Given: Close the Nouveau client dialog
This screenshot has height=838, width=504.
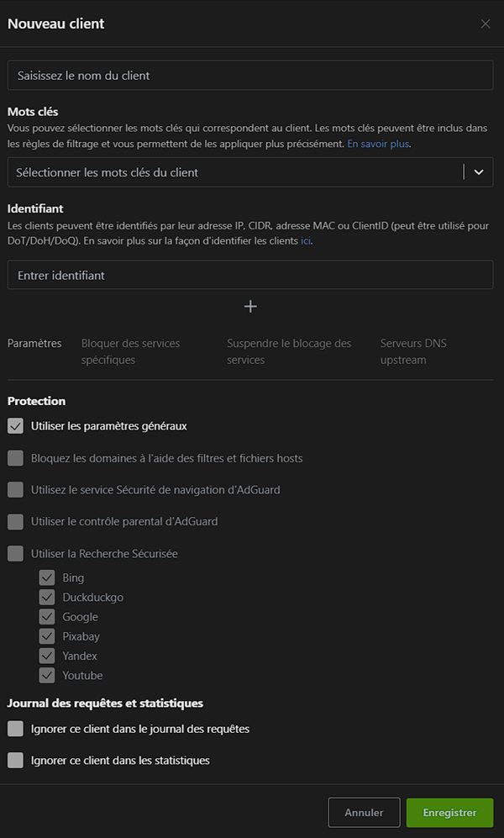Looking at the screenshot, I should pyautogui.click(x=486, y=24).
